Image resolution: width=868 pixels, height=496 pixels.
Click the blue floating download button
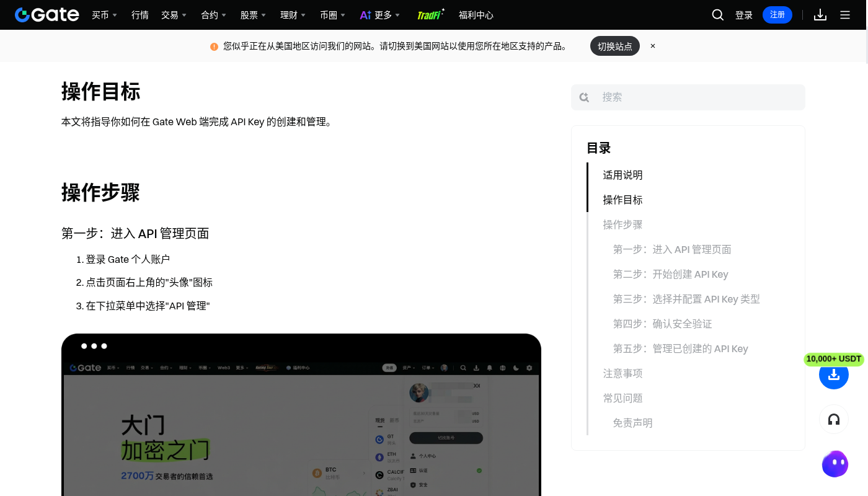point(834,374)
